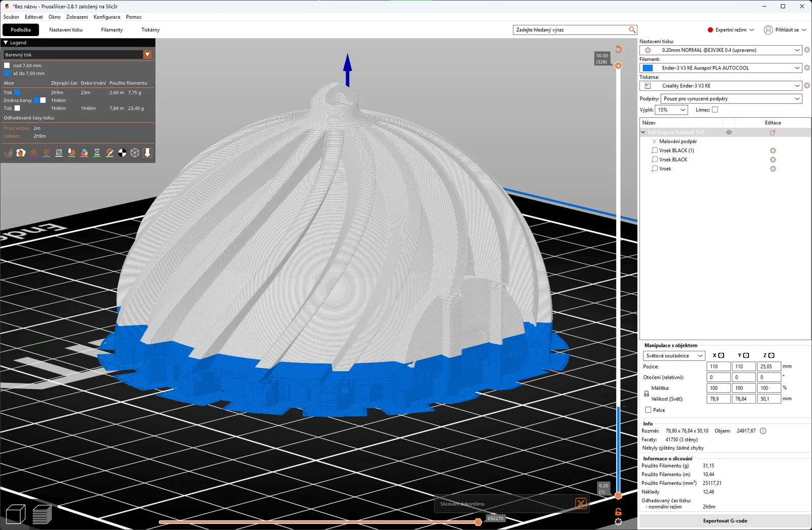
Task: Toggle Z axis mirror button
Action: click(771, 355)
